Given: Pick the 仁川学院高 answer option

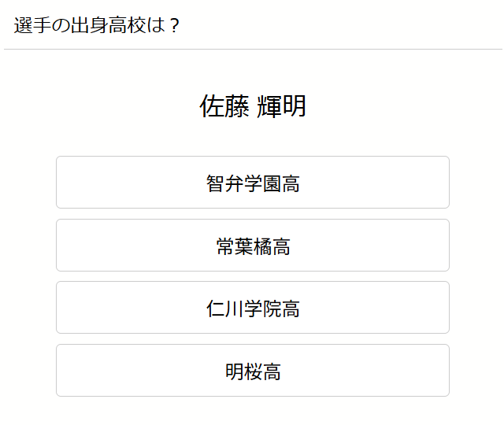Looking at the screenshot, I should click(252, 308).
